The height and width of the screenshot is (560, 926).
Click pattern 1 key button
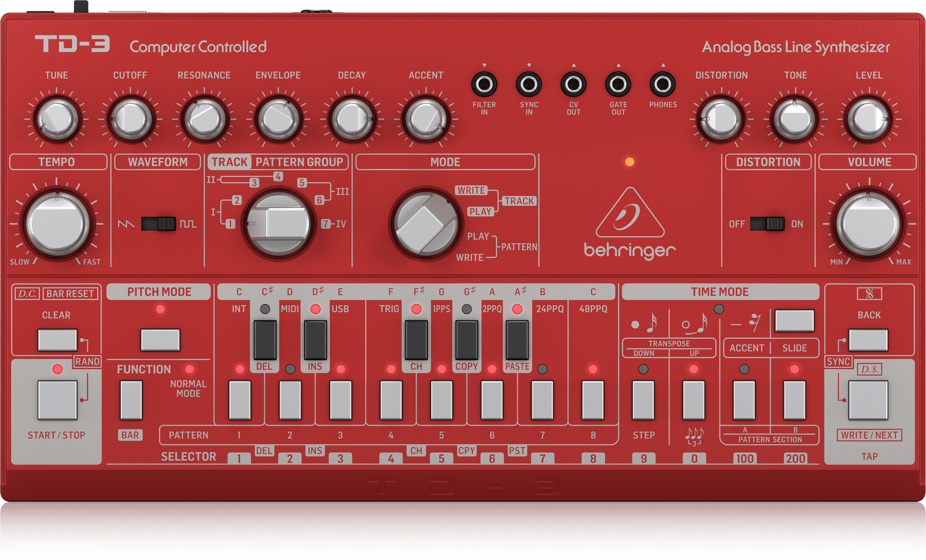click(240, 400)
